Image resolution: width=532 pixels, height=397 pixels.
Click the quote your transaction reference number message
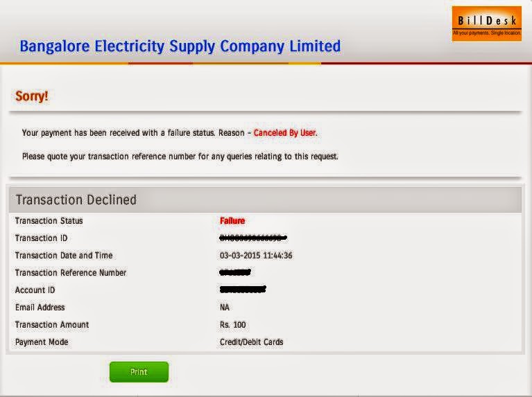pos(180,157)
